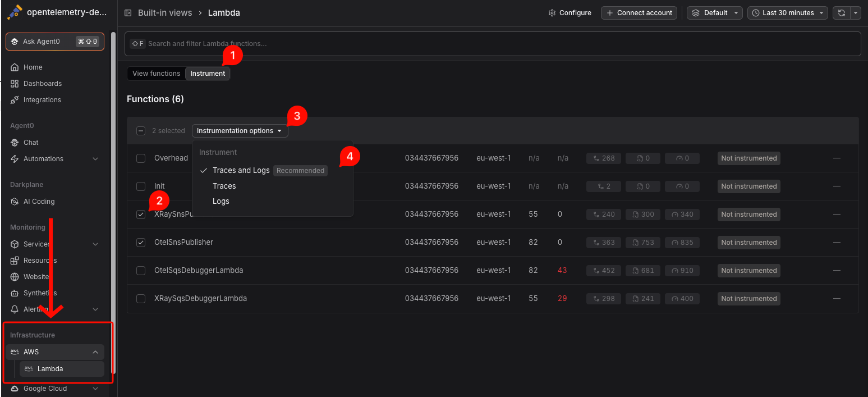868x397 pixels.
Task: Click the Chat agent icon
Action: coord(15,143)
